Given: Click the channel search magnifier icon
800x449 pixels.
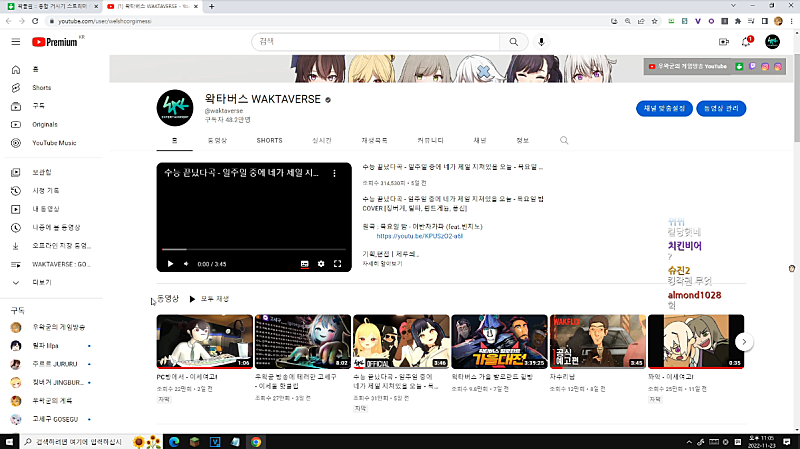Looking at the screenshot, I should pos(564,140).
